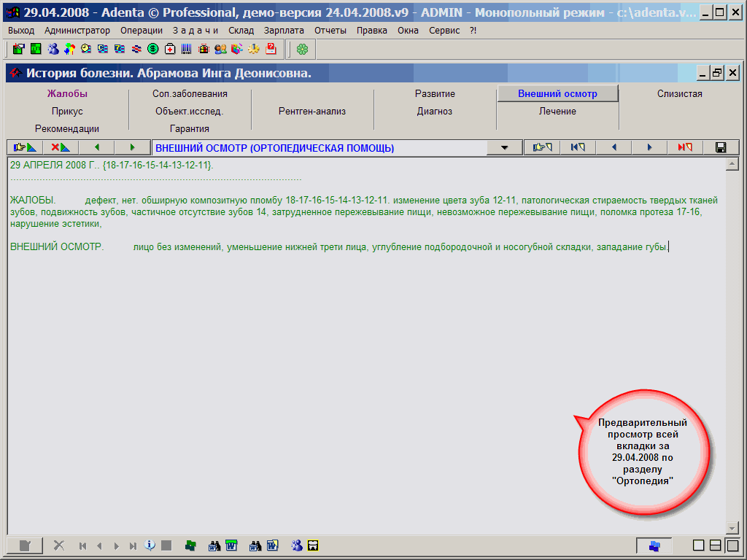The width and height of the screenshot is (747, 560).
Task: Click the green dollar sign toolbar icon
Action: coord(153,49)
